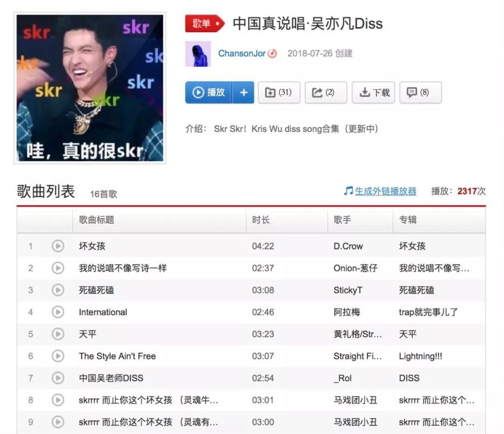
Task: Click the red 歌单 tag label
Action: click(x=204, y=23)
